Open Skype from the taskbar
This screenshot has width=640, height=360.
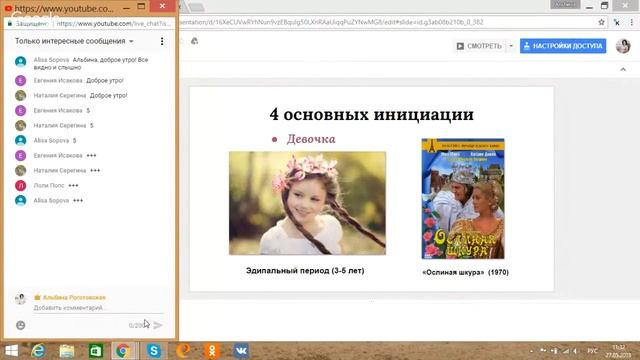[x=154, y=351]
